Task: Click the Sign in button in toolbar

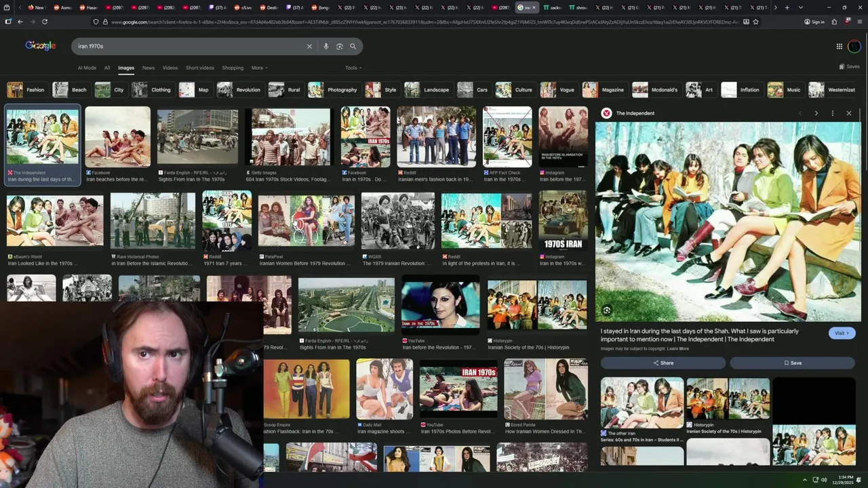Action: pyautogui.click(x=814, y=22)
